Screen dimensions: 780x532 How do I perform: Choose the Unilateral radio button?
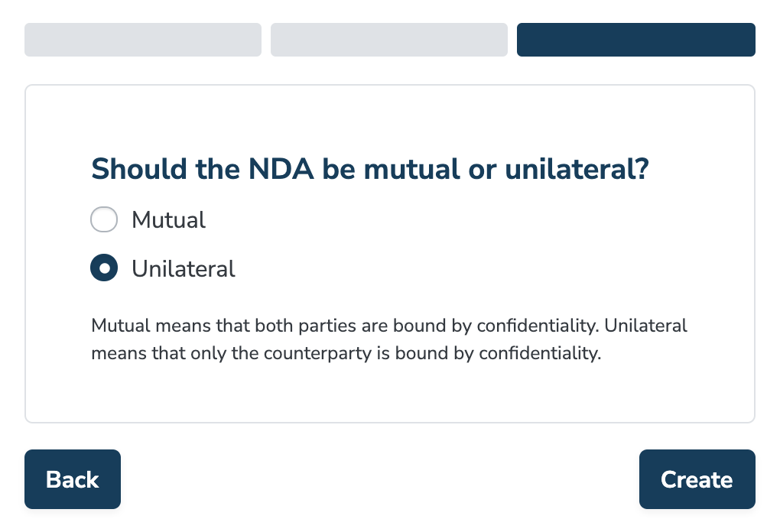pyautogui.click(x=104, y=268)
